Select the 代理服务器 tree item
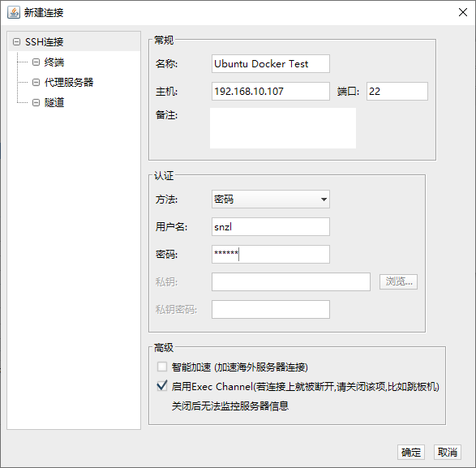The height and width of the screenshot is (468, 476). [x=69, y=82]
